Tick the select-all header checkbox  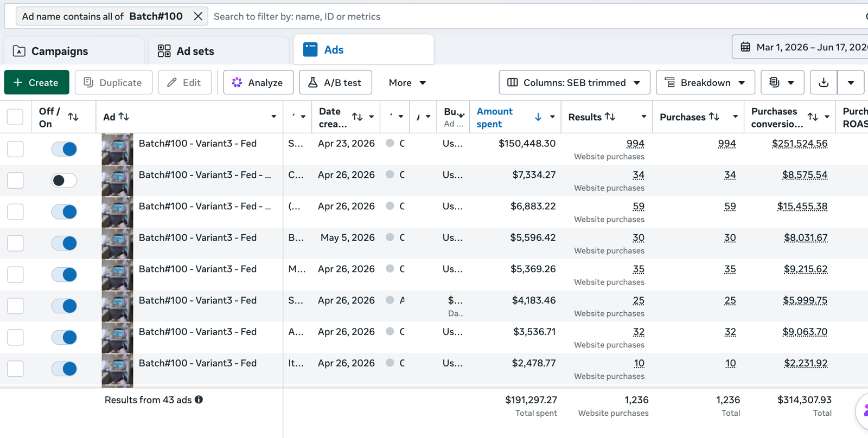point(15,117)
